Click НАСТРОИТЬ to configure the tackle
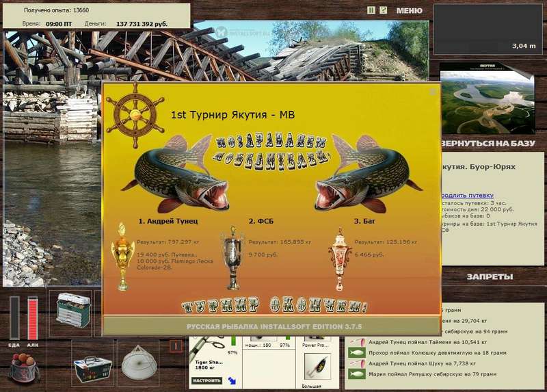547x392 pixels. pos(207,380)
